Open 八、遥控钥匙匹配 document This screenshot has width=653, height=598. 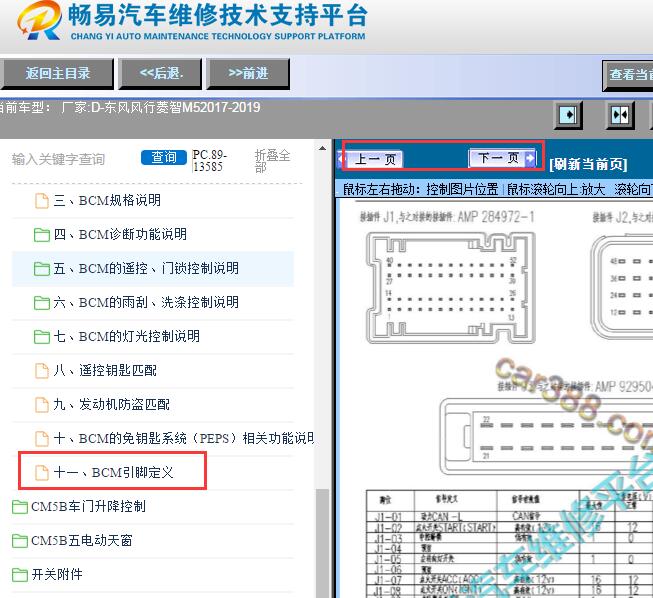pos(105,371)
